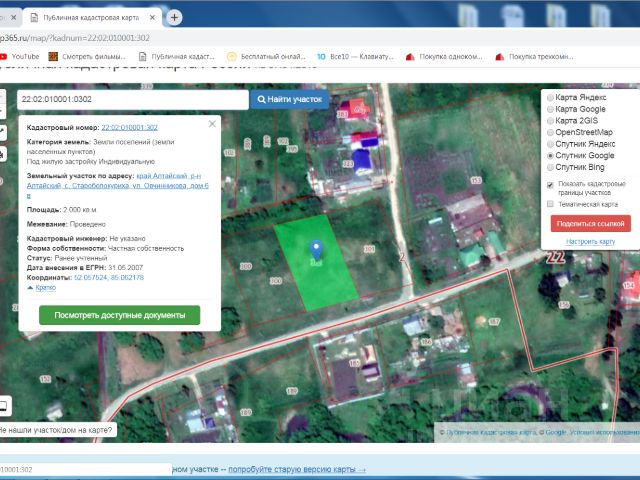Open the 'Смотреть фильмы' bookmark
Image resolution: width=640 pixels, height=480 pixels.
pyautogui.click(x=92, y=57)
